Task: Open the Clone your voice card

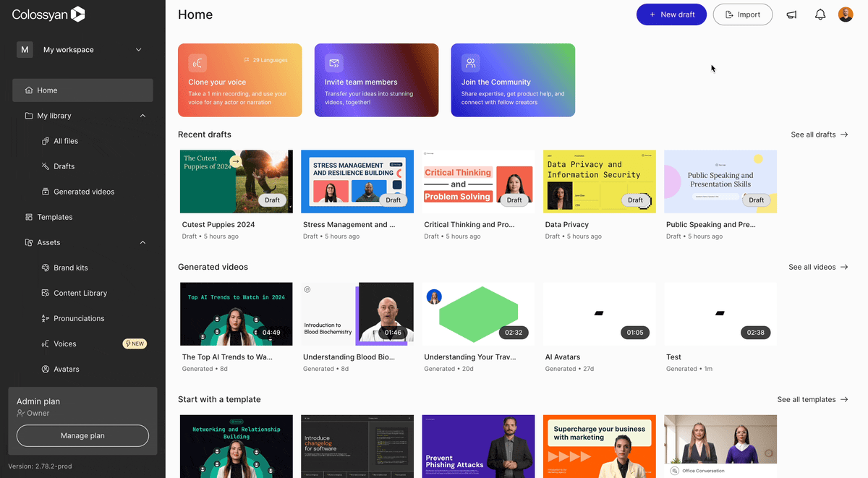Action: tap(240, 80)
